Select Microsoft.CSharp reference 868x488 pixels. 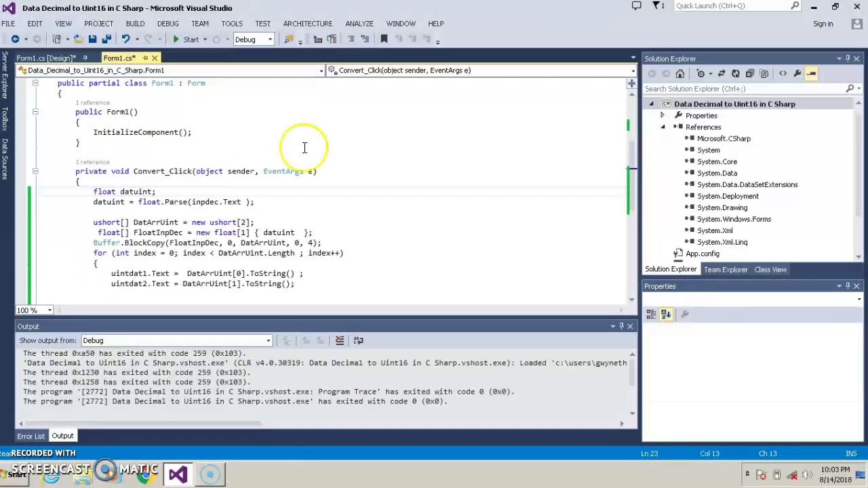tap(724, 138)
